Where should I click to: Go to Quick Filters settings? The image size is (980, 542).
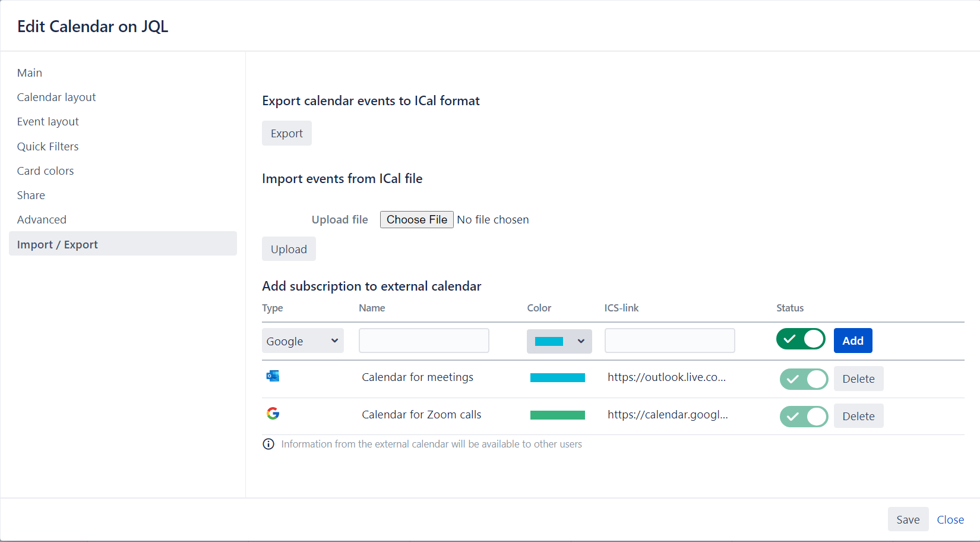point(48,147)
